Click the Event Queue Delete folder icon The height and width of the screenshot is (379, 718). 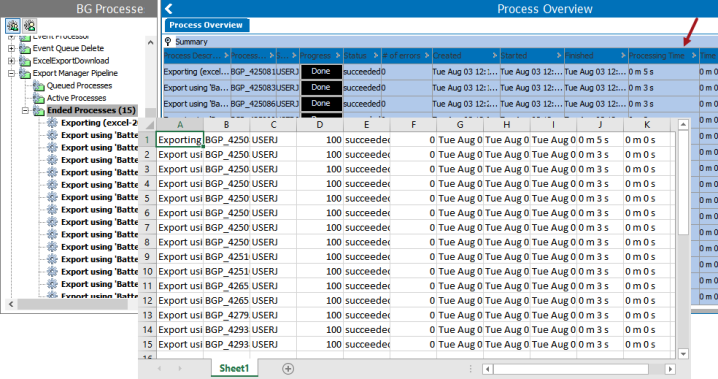pos(25,49)
